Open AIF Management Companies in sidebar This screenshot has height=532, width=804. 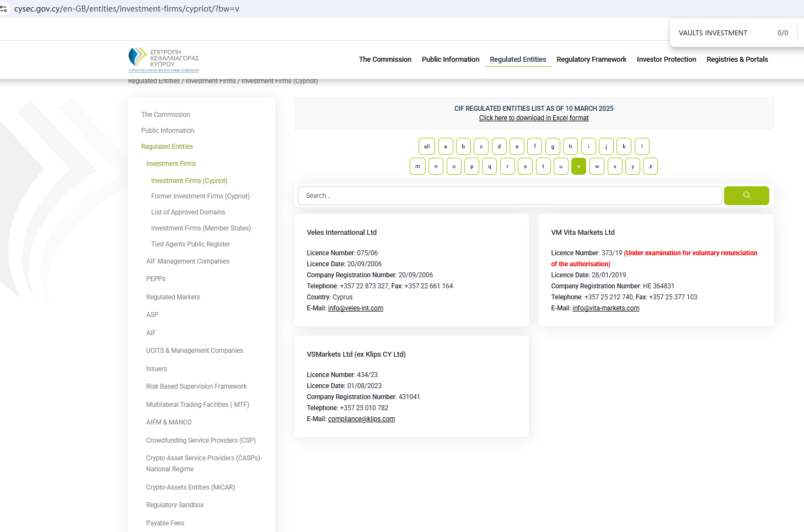[187, 261]
